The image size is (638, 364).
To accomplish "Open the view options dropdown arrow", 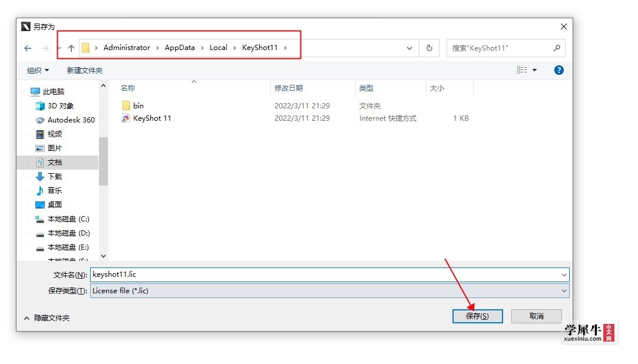I will [535, 70].
